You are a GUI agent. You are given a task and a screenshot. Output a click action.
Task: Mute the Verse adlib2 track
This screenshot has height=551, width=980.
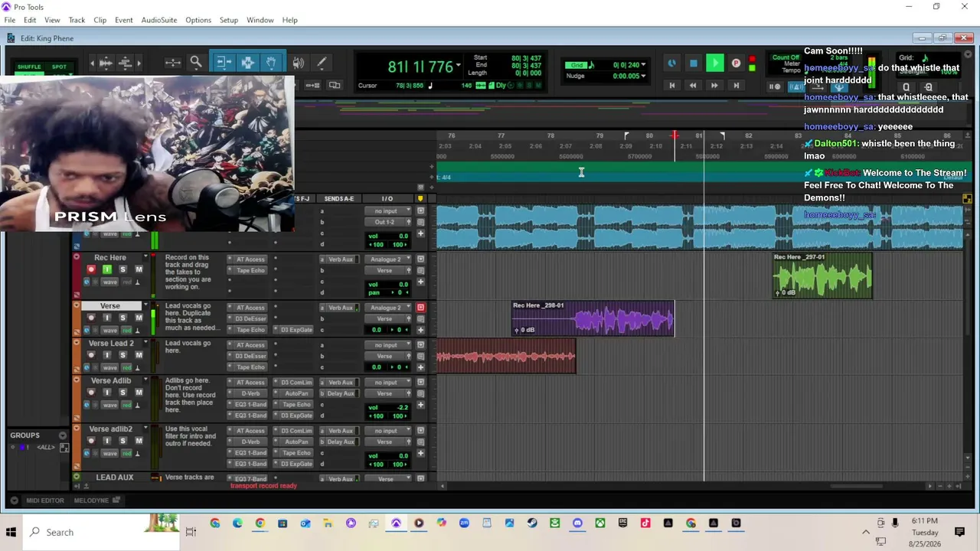point(139,441)
